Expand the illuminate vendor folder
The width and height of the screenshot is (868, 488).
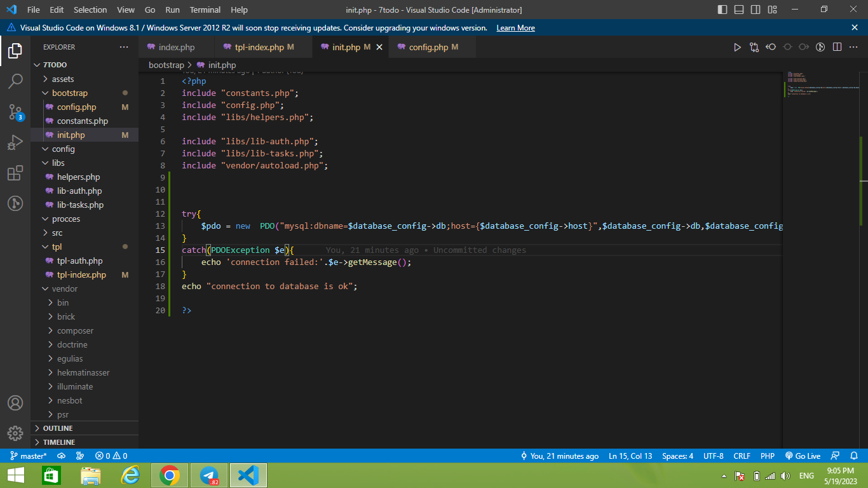pos(85,386)
